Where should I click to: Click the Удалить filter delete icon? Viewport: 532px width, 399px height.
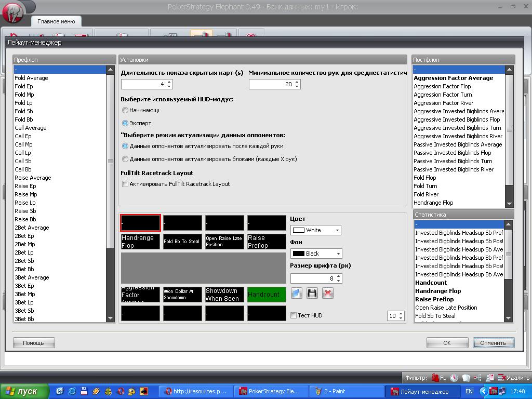coord(513,378)
